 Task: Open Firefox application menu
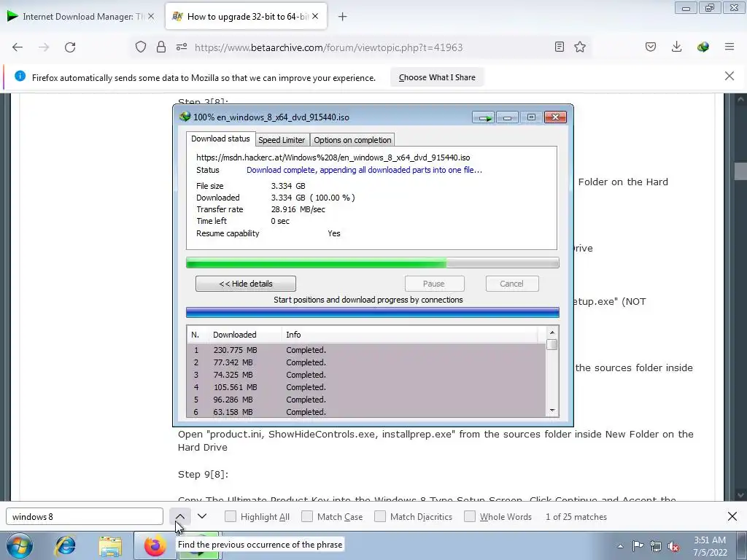pyautogui.click(x=729, y=47)
